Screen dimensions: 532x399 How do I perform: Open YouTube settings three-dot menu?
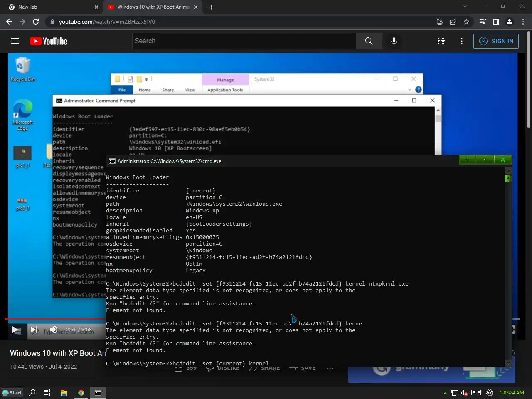coord(462,41)
